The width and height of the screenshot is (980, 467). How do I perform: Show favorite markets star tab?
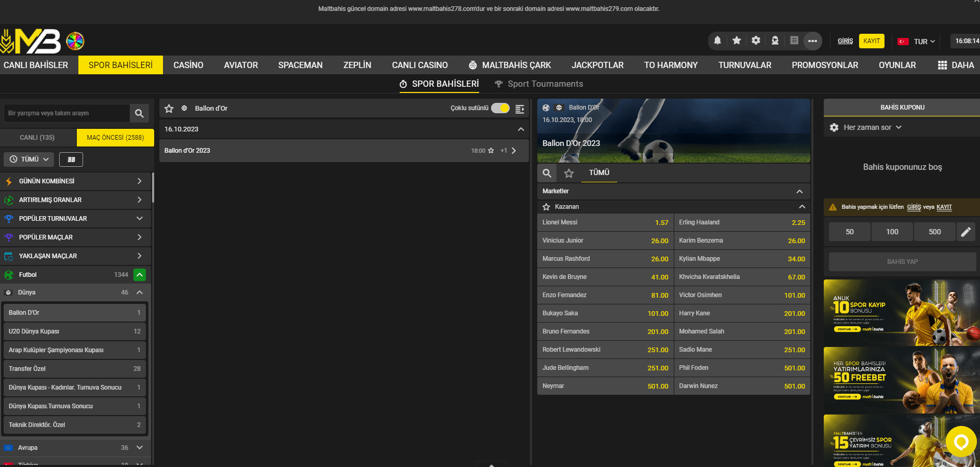(569, 173)
